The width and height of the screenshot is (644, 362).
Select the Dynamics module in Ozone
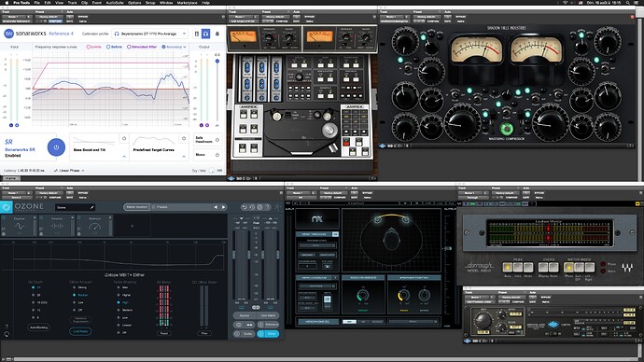(57, 226)
